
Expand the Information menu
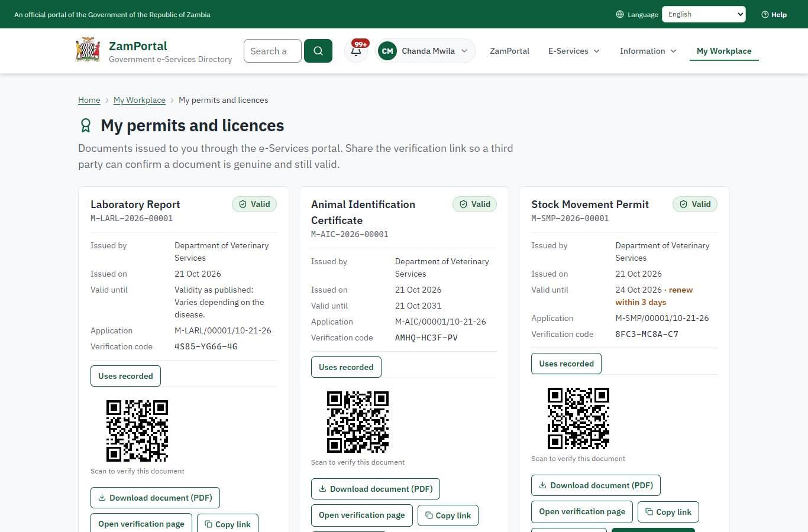648,51
